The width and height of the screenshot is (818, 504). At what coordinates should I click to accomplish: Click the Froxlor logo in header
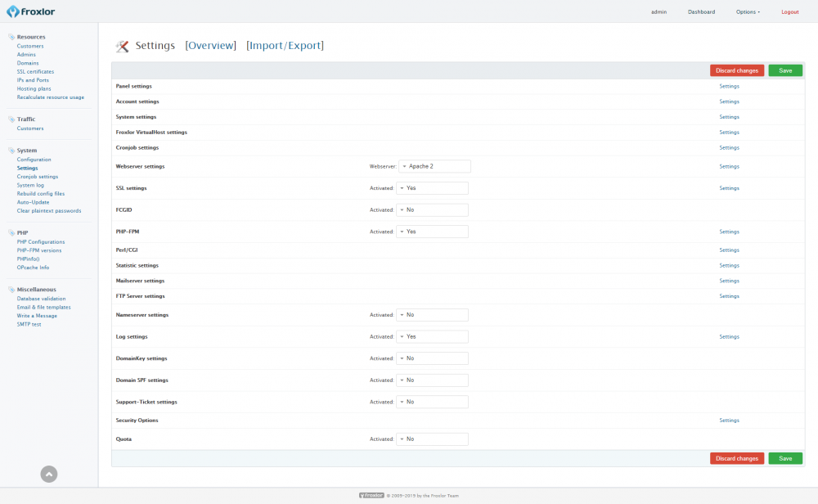pyautogui.click(x=32, y=11)
